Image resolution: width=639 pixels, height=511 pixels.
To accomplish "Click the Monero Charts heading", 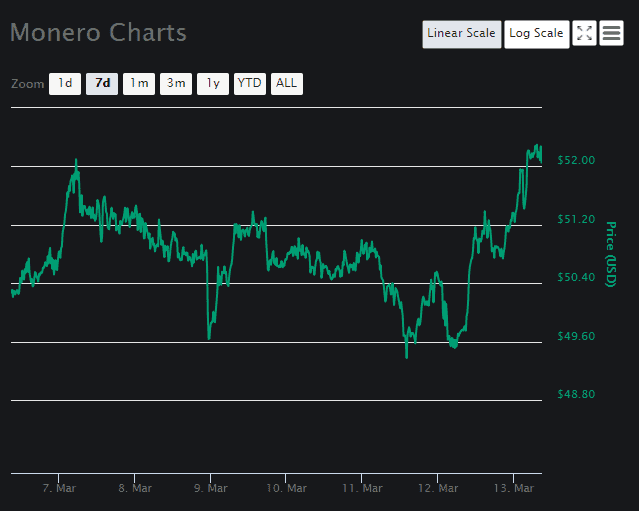I will pyautogui.click(x=98, y=33).
